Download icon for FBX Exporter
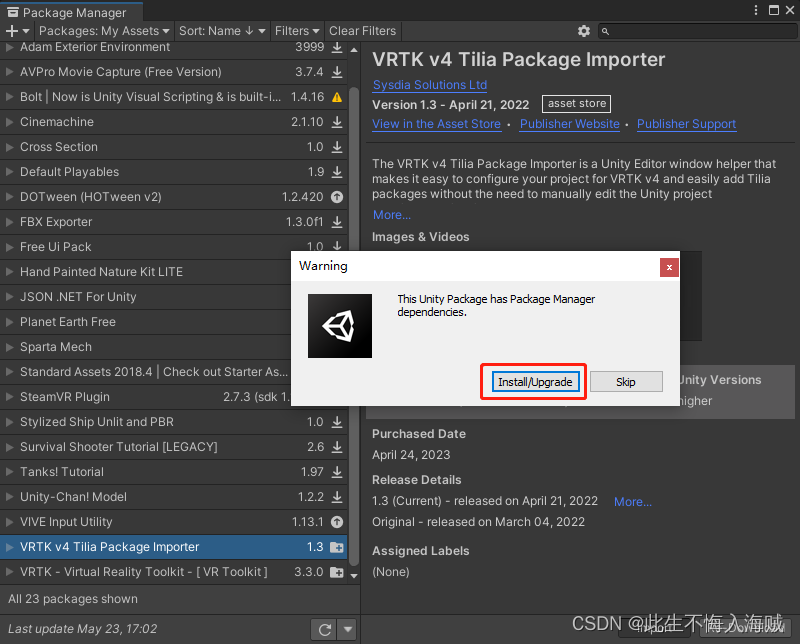Image resolution: width=800 pixels, height=644 pixels. pos(337,222)
